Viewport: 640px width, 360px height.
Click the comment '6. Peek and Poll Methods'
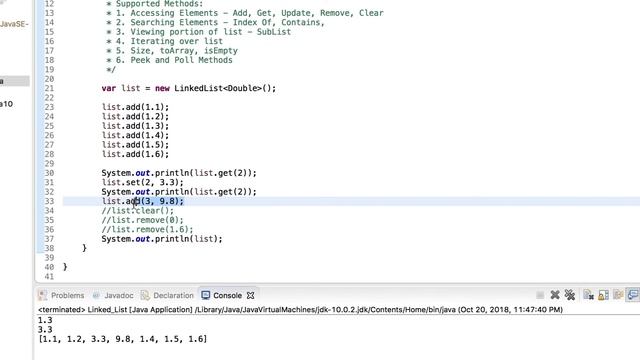(x=169, y=60)
